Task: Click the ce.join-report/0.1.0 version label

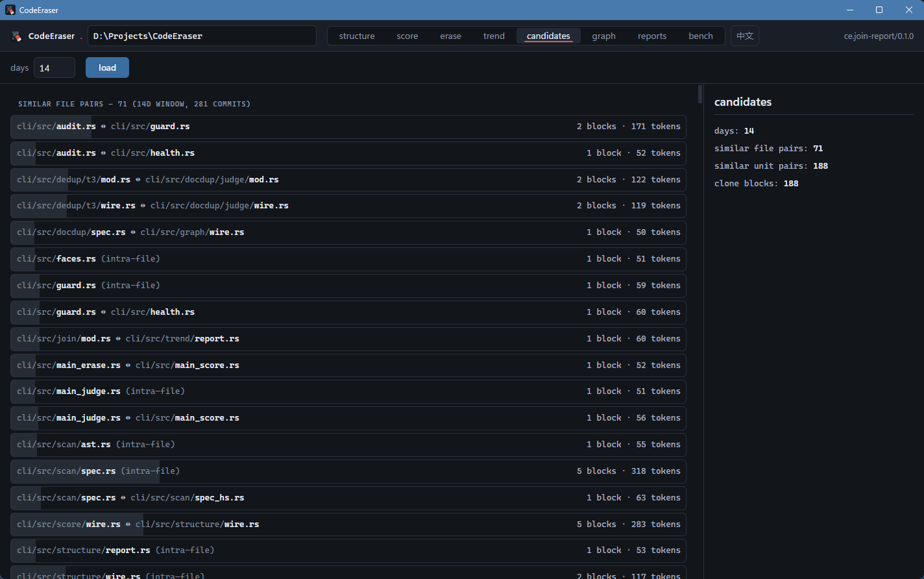Action: [x=879, y=36]
